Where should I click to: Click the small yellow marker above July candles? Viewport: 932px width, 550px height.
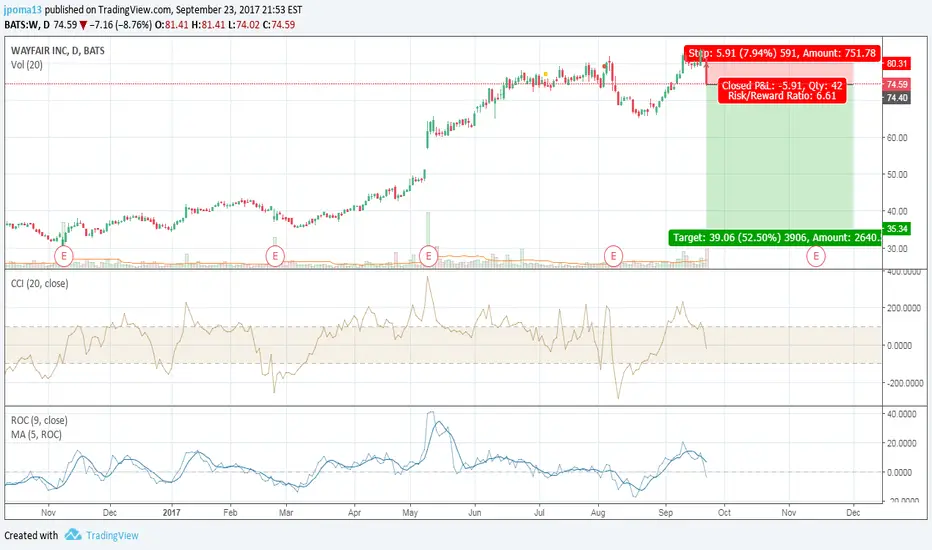(546, 74)
